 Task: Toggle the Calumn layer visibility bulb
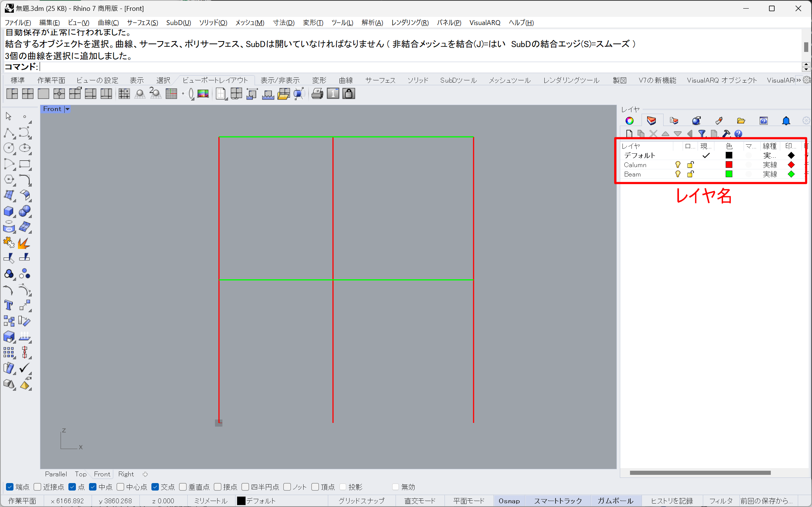point(678,165)
